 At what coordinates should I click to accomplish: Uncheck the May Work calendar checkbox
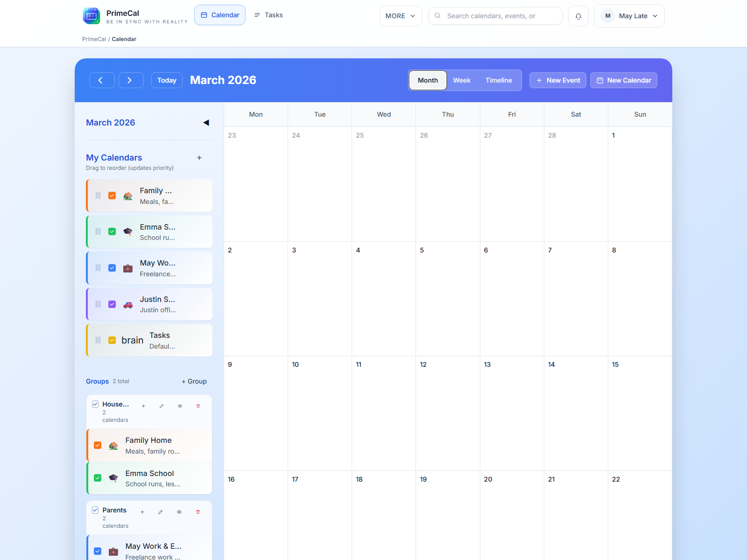[112, 268]
